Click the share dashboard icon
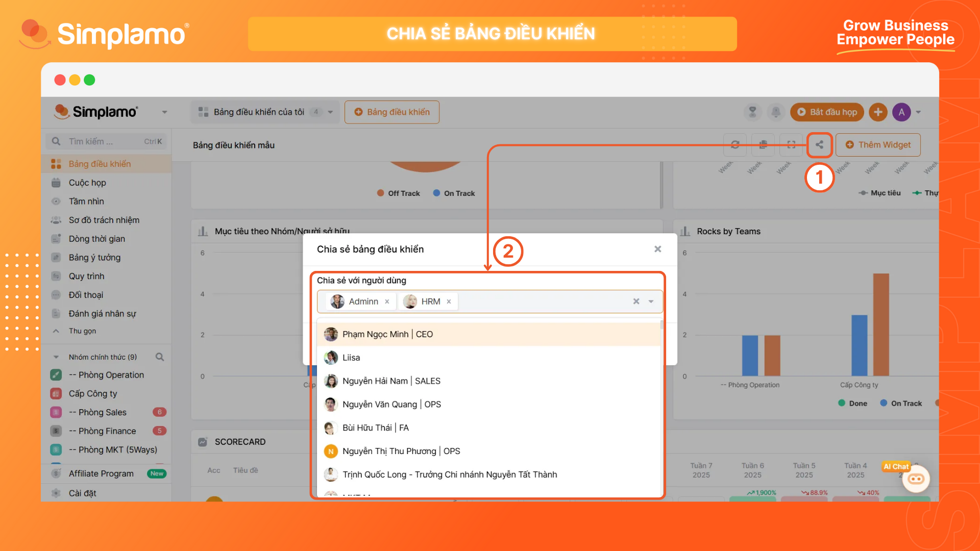This screenshot has width=980, height=551. [819, 145]
